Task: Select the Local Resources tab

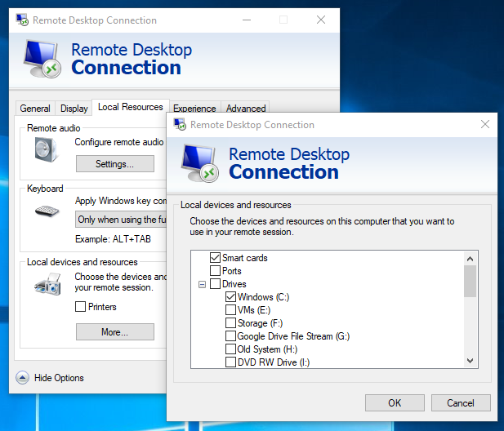Action: [131, 107]
